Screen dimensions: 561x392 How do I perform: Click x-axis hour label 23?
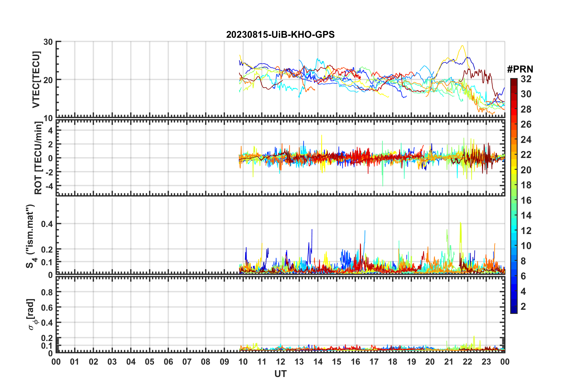click(486, 362)
